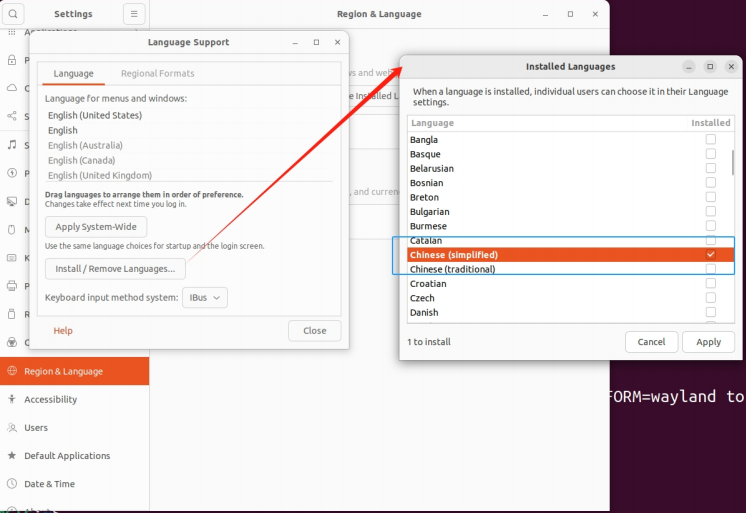Check the Danish installed checkbox
Viewport: 746px width, 513px height.
710,312
